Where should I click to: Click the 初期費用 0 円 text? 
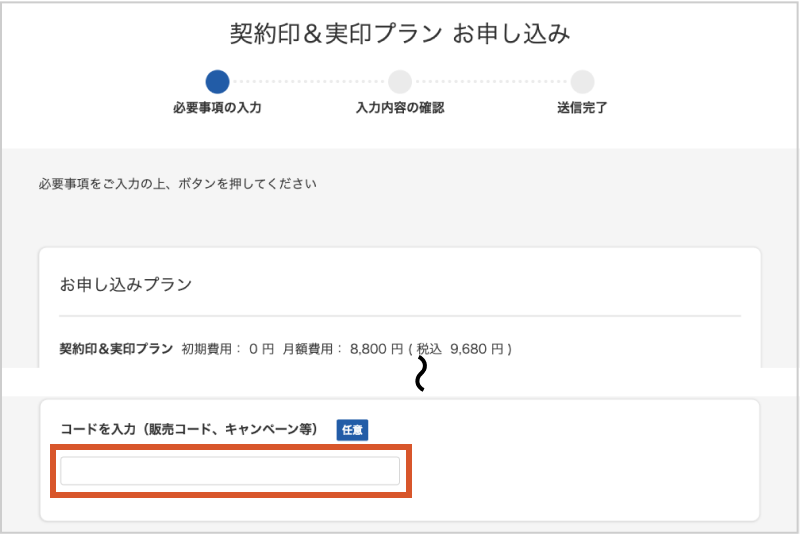pyautogui.click(x=227, y=349)
